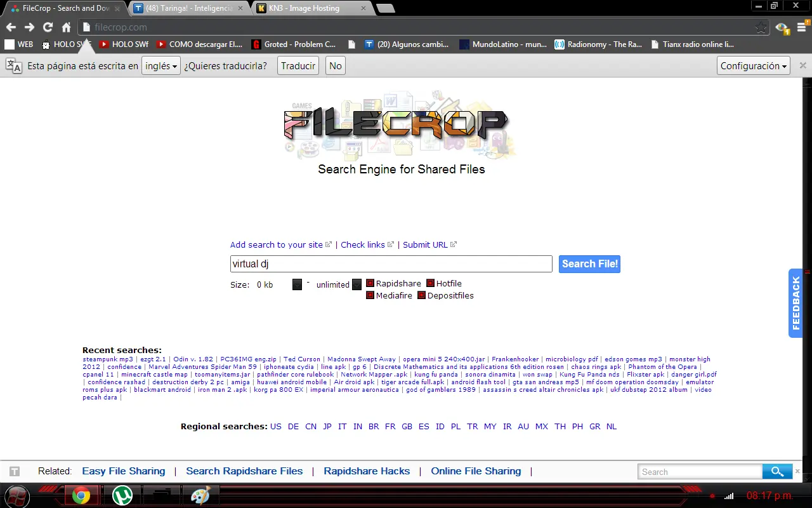Open the Windows Start orb
The width and height of the screenshot is (812, 508).
[17, 496]
